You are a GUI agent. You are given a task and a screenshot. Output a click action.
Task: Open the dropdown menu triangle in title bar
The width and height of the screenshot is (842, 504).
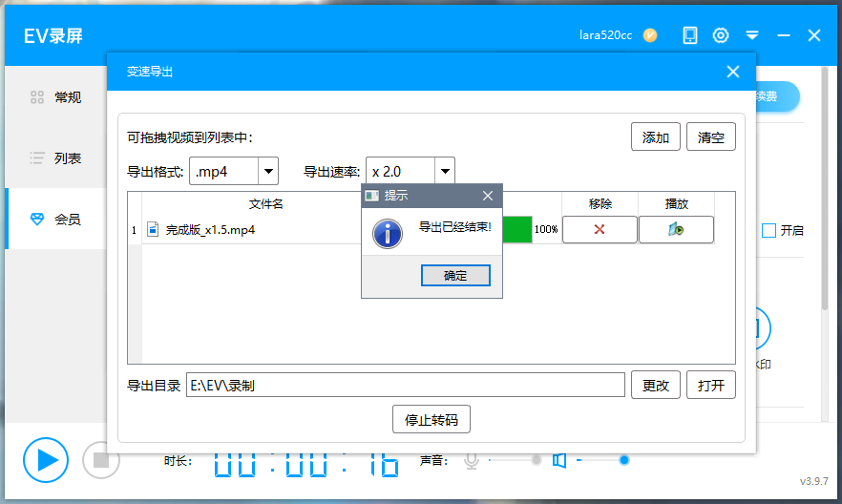[752, 35]
